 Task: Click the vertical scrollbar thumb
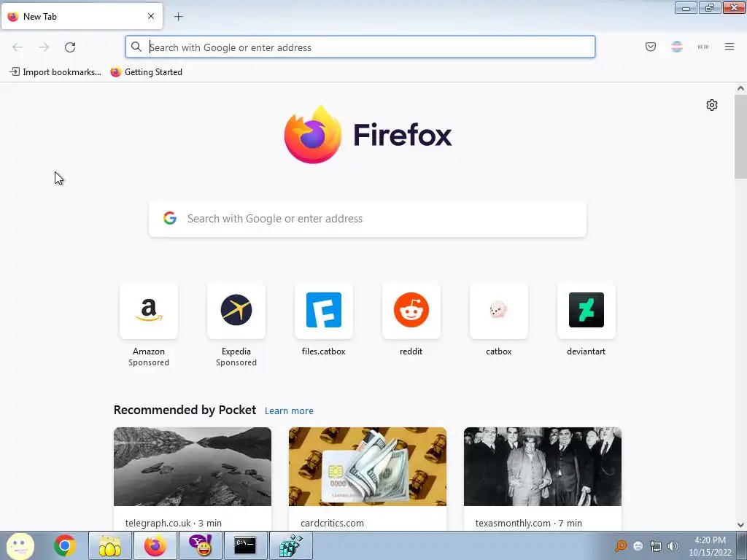740,136
